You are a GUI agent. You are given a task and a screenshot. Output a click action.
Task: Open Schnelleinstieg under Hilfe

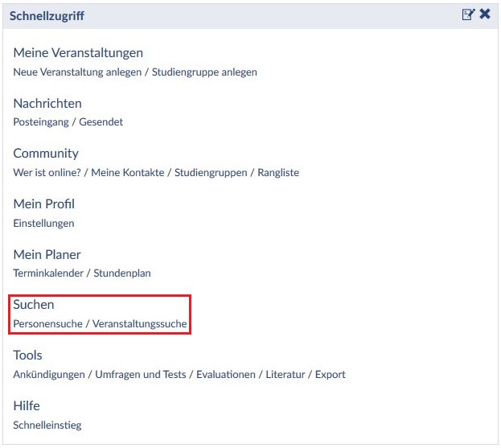coord(47,425)
